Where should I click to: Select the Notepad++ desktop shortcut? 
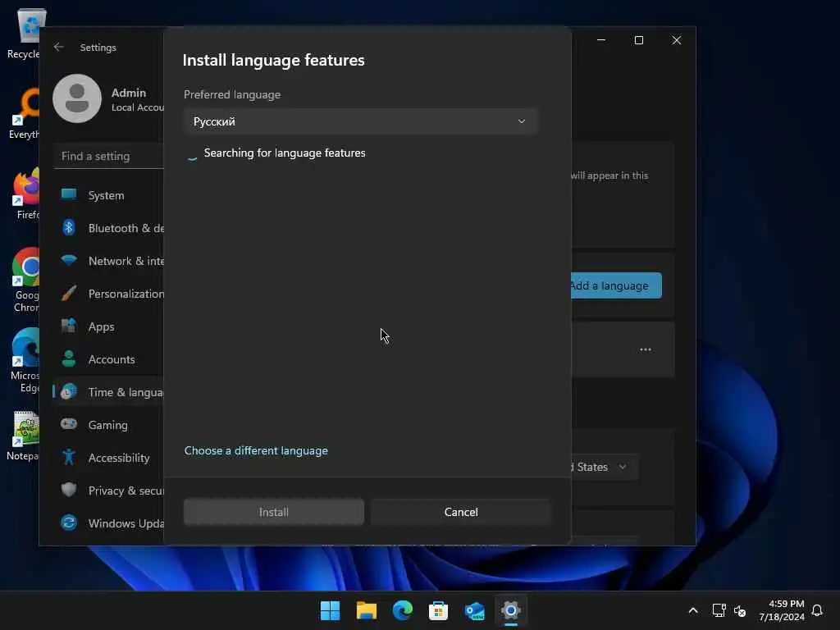(x=24, y=436)
